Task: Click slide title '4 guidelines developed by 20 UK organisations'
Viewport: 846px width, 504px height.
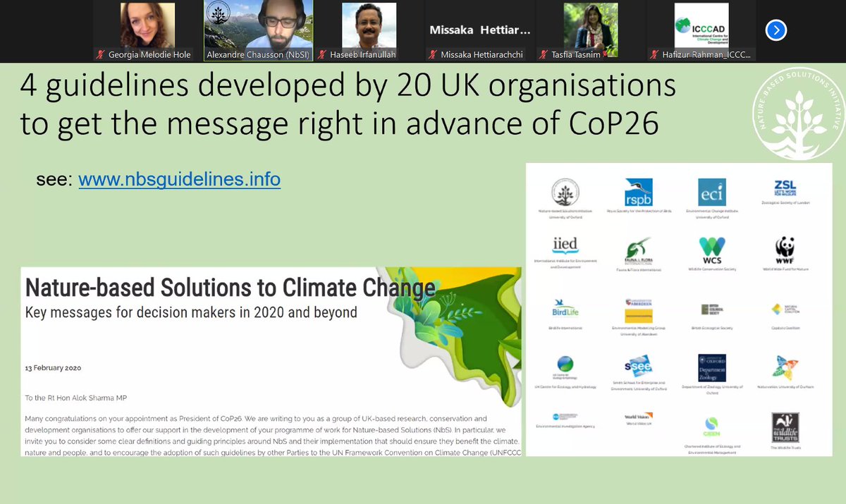Action: pyautogui.click(x=348, y=86)
